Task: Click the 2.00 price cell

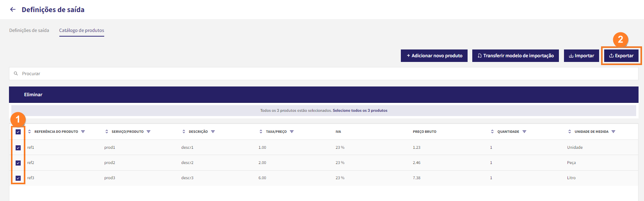Action: click(262, 163)
